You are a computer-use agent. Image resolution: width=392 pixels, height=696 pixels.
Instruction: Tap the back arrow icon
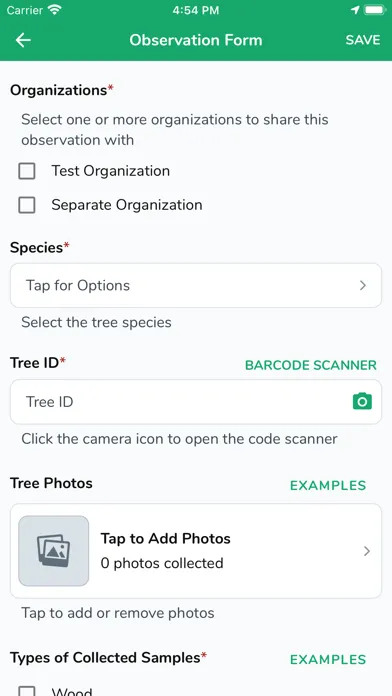pos(23,40)
